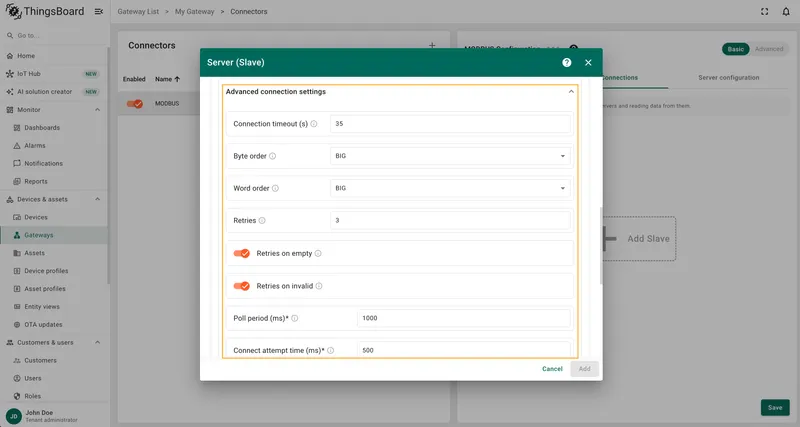Image resolution: width=800 pixels, height=427 pixels.
Task: Edit the Connection timeout value field
Action: click(450, 124)
